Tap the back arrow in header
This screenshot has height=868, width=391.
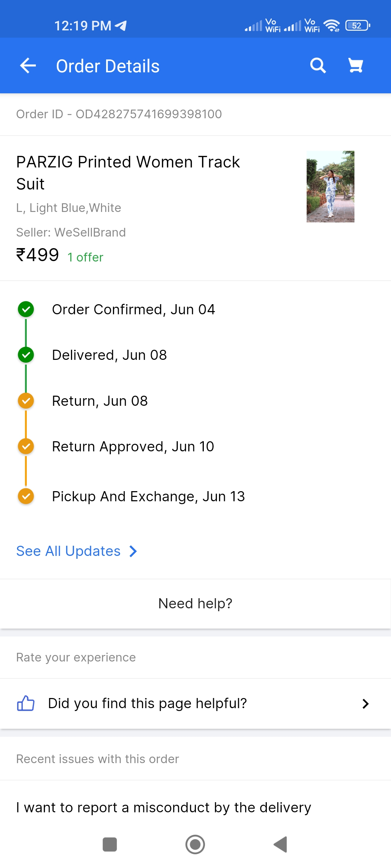28,66
